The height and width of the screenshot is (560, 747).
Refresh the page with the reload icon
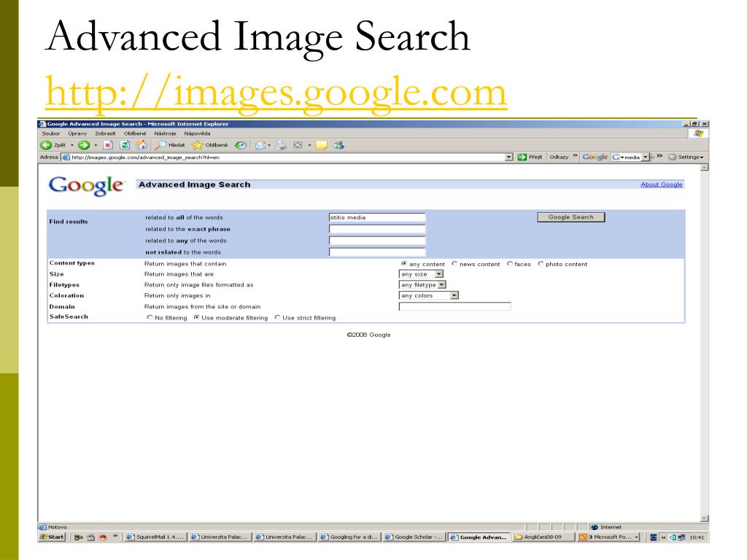coord(124,145)
